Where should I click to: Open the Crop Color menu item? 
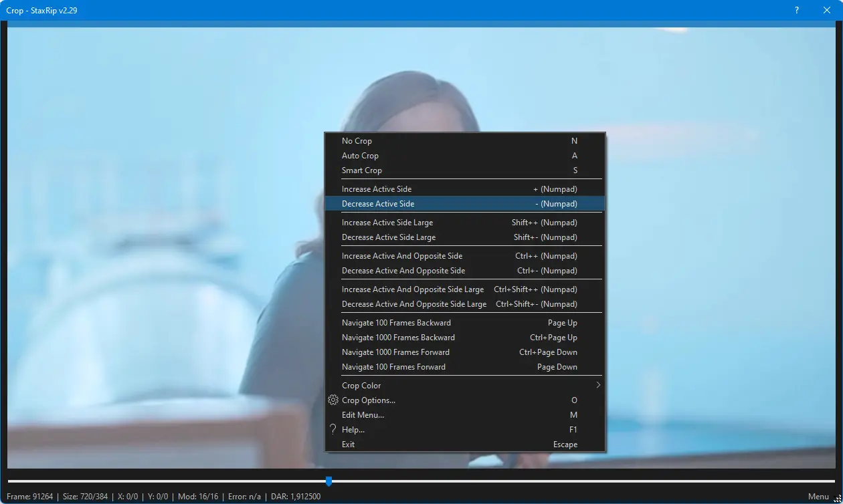pyautogui.click(x=465, y=386)
